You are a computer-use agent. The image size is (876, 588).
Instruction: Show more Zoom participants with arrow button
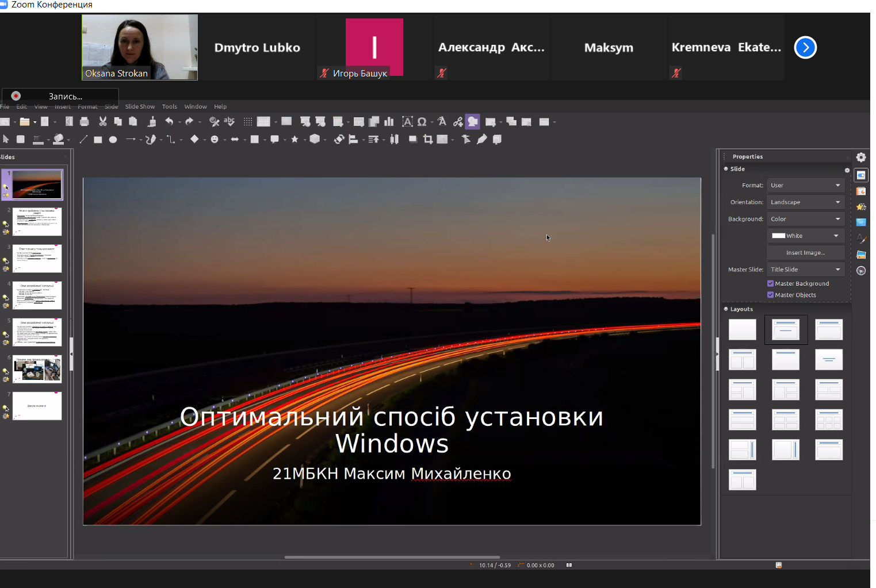(x=805, y=47)
